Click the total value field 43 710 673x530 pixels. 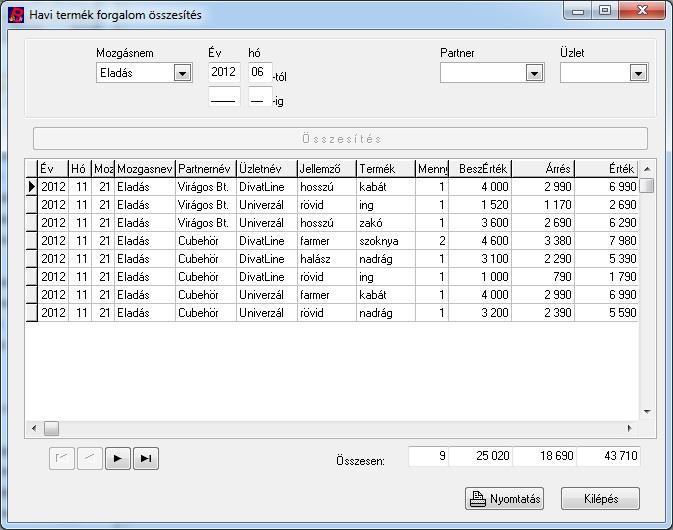click(x=608, y=456)
